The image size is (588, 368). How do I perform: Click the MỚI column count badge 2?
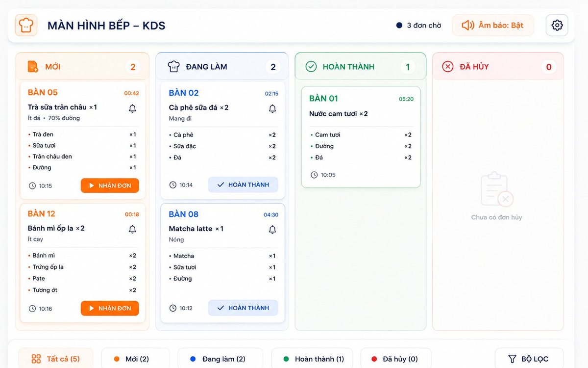point(133,67)
